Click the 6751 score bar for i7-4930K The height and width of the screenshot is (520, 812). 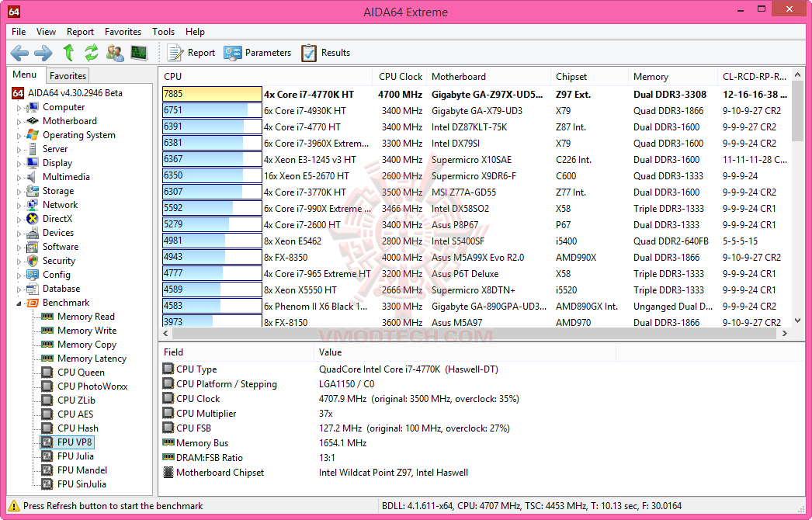[212, 110]
